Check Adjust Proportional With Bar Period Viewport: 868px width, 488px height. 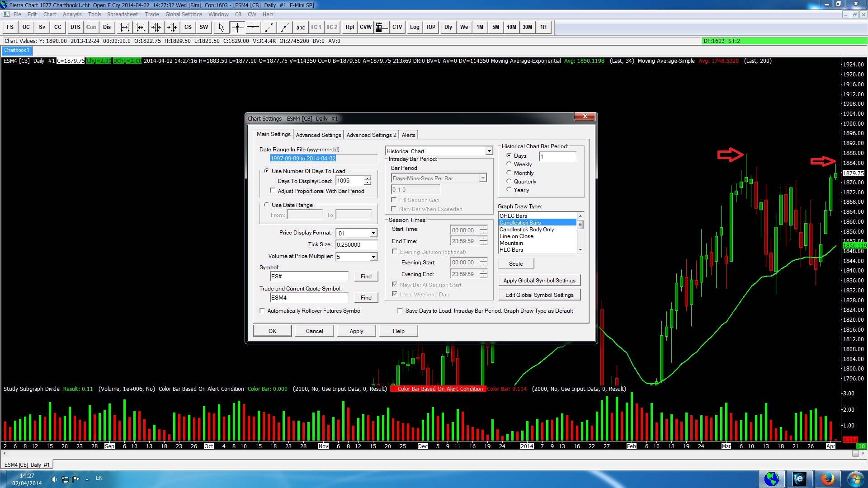273,191
